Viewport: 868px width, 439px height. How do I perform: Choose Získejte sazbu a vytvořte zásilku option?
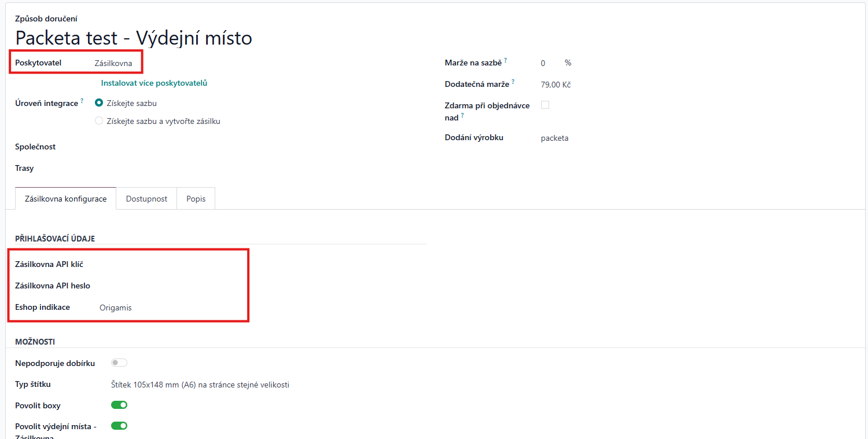click(x=99, y=121)
